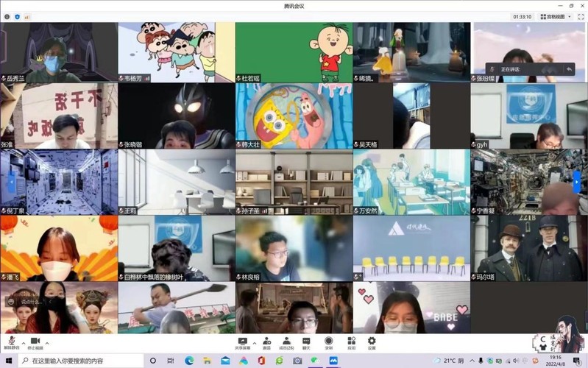Open the 成员(26) members panel
This screenshot has width=588, height=368.
(x=286, y=342)
